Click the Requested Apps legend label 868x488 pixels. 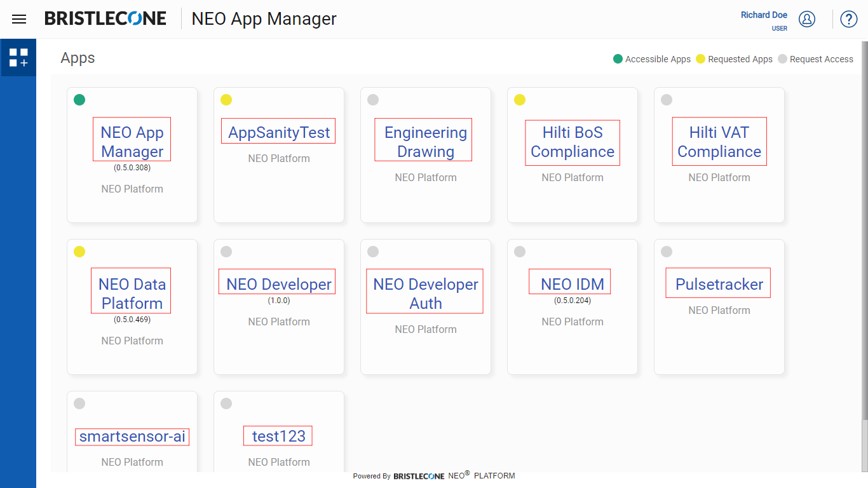[740, 59]
